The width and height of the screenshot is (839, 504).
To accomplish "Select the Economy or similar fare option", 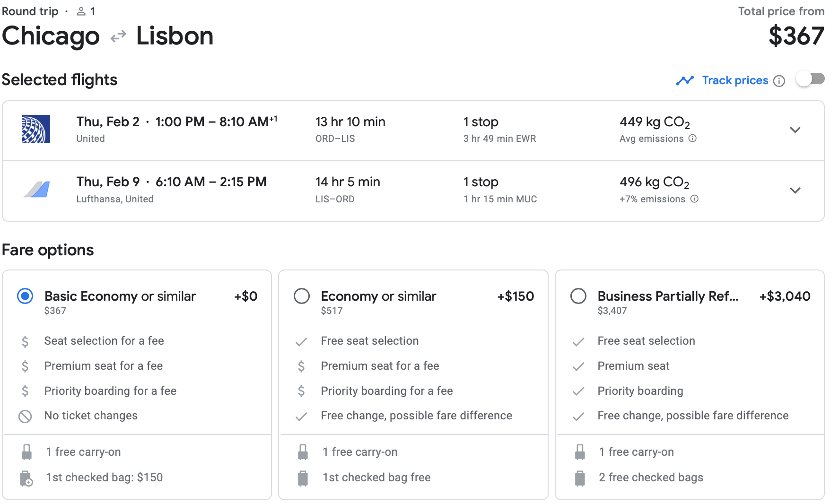I will click(x=302, y=296).
